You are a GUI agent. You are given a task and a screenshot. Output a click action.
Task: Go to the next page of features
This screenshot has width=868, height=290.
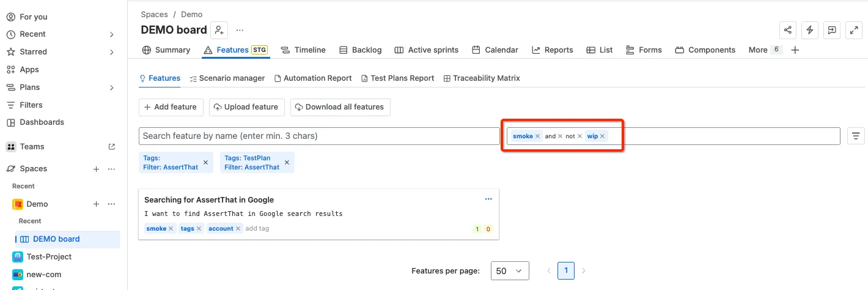pyautogui.click(x=584, y=270)
